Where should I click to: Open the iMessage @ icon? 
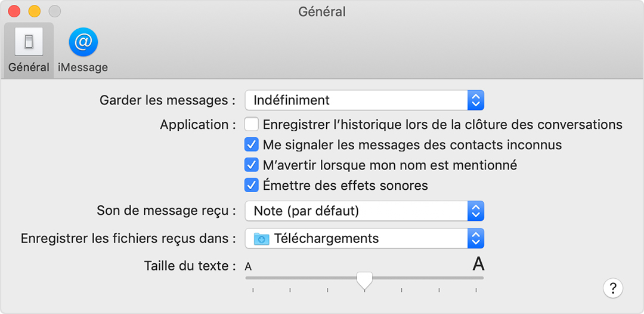(x=83, y=42)
